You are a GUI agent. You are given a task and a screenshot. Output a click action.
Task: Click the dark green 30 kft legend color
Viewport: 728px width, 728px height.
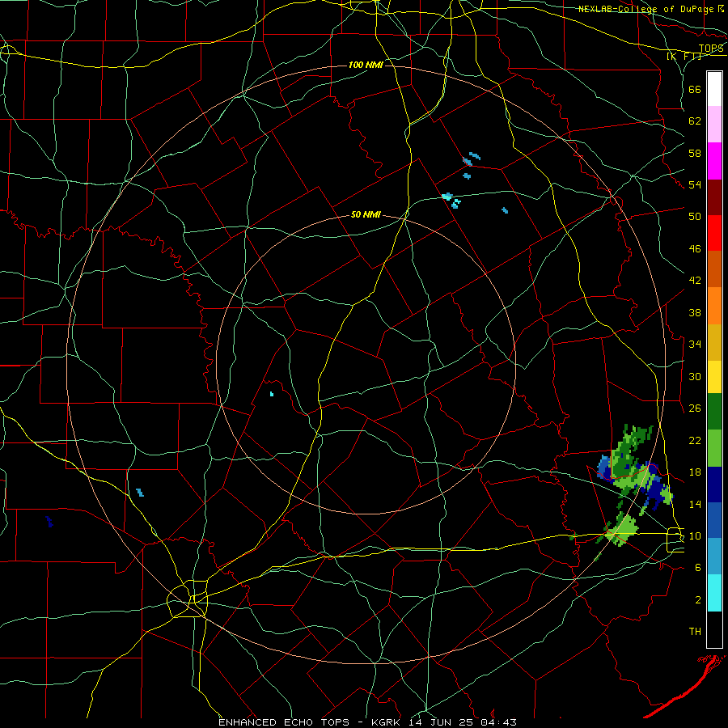714,412
